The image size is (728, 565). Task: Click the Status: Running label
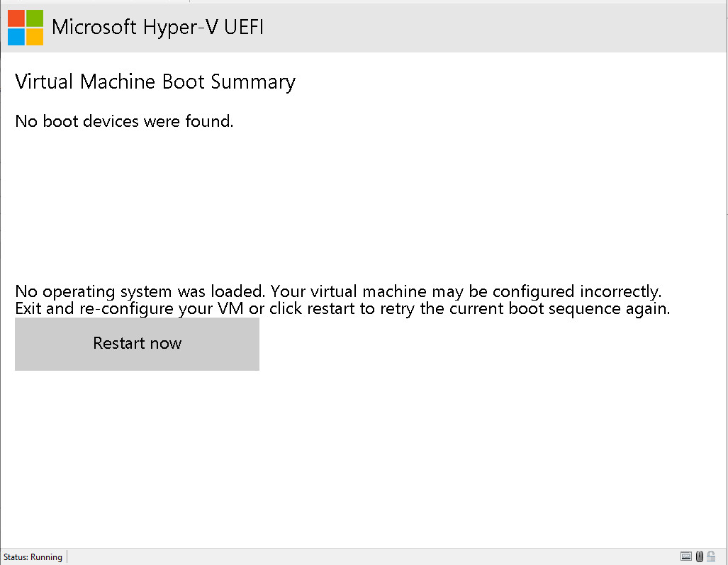pyautogui.click(x=33, y=556)
